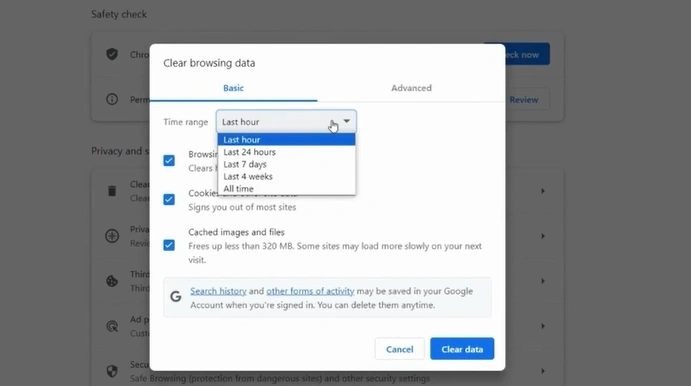The width and height of the screenshot is (691, 386).
Task: Choose Last 7 days time range
Action: click(286, 164)
